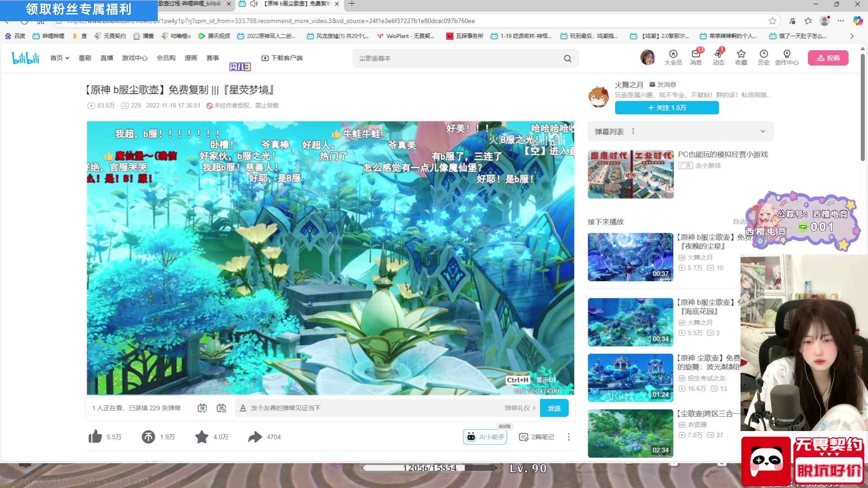Open the AI小助手 button
This screenshot has width=868, height=488.
(485, 436)
